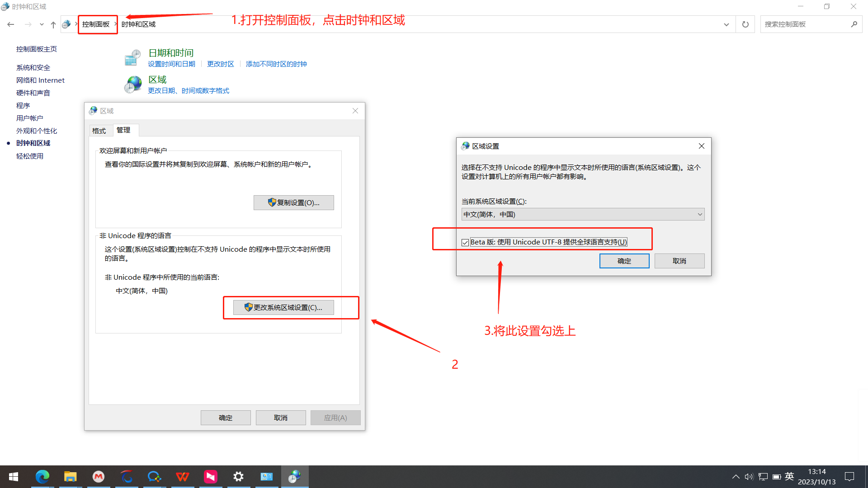
Task: Switch to the 格式 tab
Action: (99, 131)
